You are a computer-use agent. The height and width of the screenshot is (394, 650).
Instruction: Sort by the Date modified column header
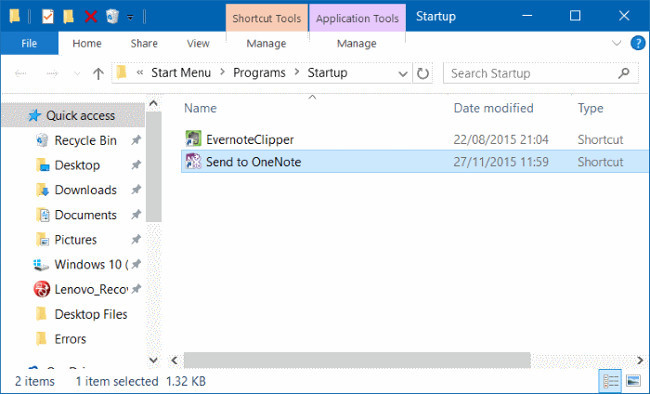point(493,108)
